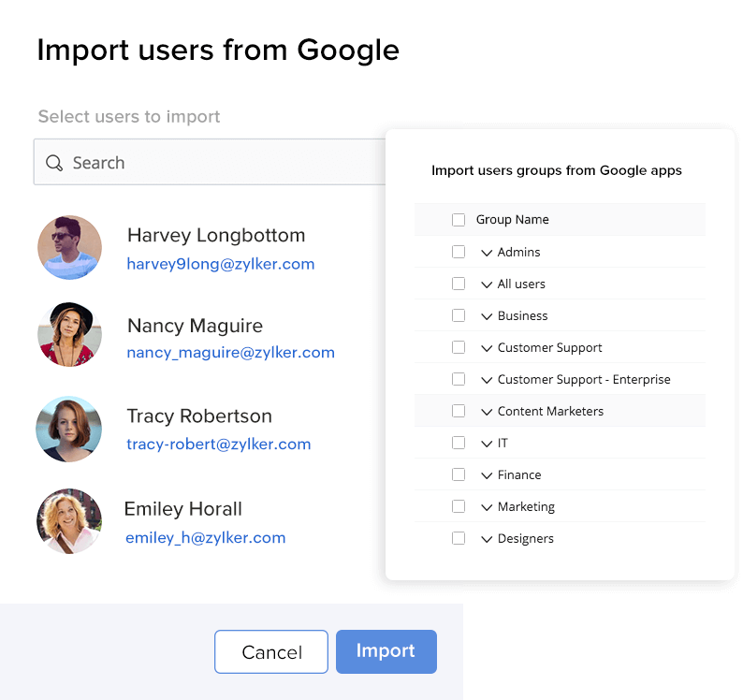
Task: Click the Marketing group label
Action: [x=526, y=506]
